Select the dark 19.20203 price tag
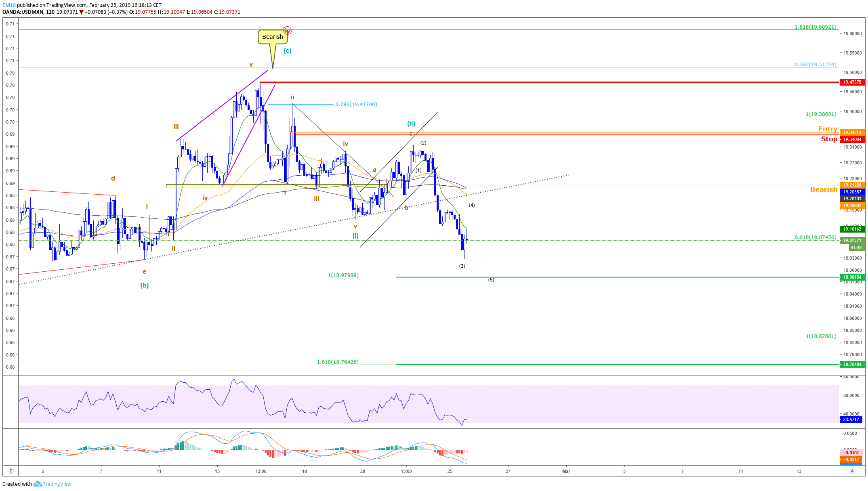Image resolution: width=868 pixels, height=491 pixels. (852, 199)
